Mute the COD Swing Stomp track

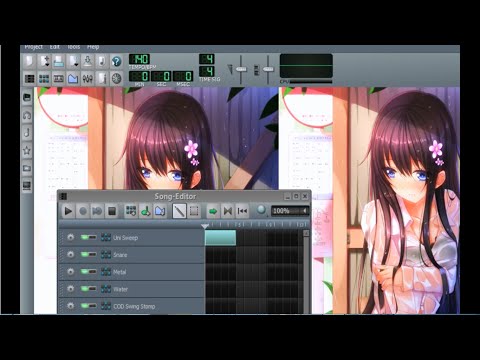[x=85, y=306]
